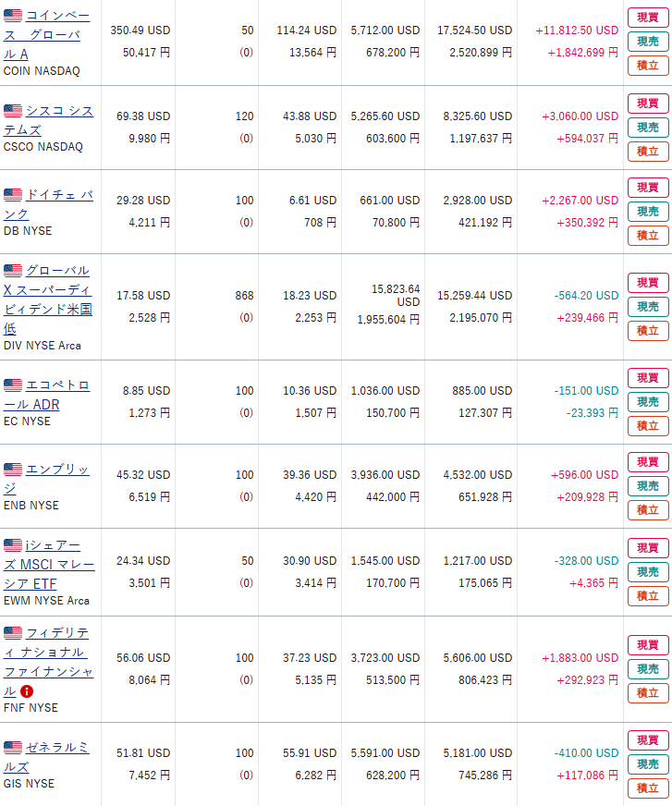This screenshot has width=672, height=806.
Task: Click 現買 buy button for COIN
Action: [648, 18]
